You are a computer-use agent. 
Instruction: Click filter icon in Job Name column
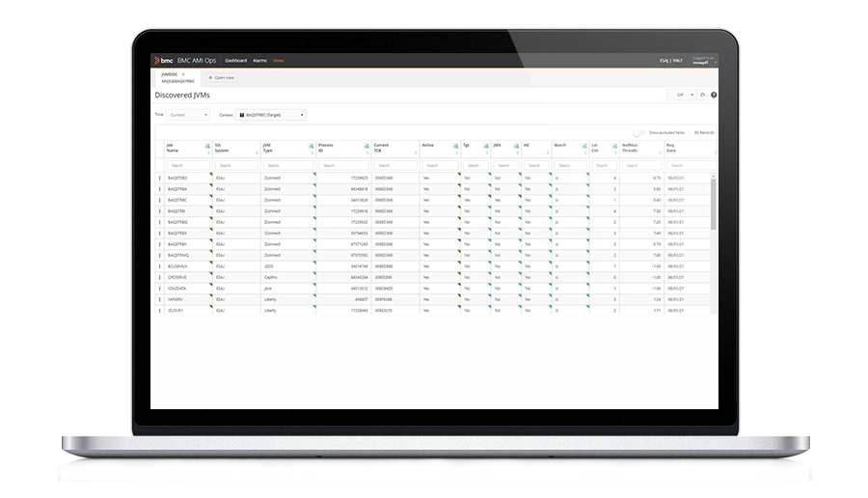207,147
